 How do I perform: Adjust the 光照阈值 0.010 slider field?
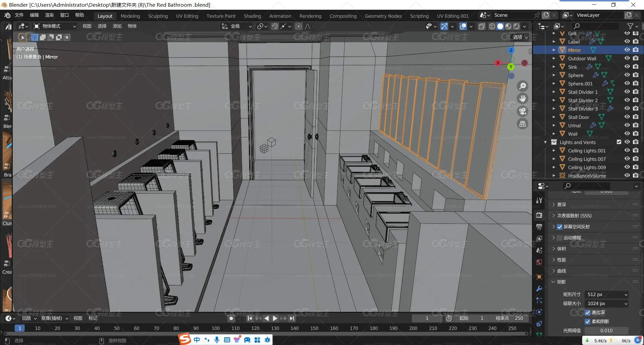point(606,331)
